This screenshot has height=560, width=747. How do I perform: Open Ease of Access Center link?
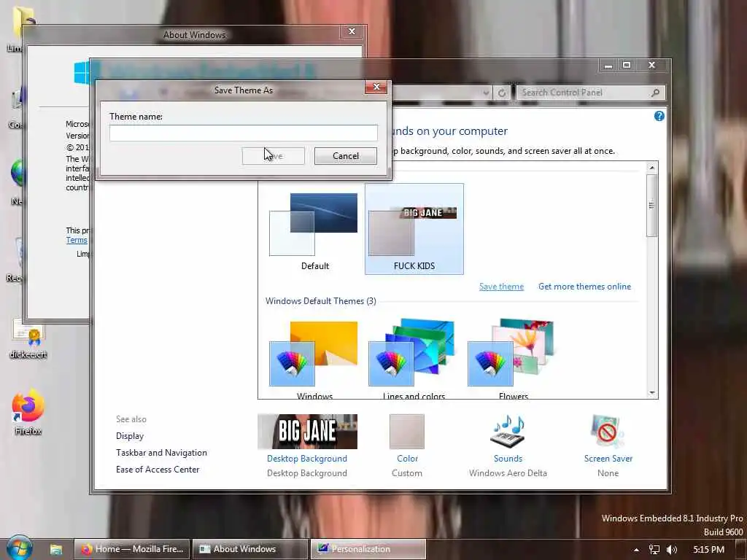click(158, 470)
